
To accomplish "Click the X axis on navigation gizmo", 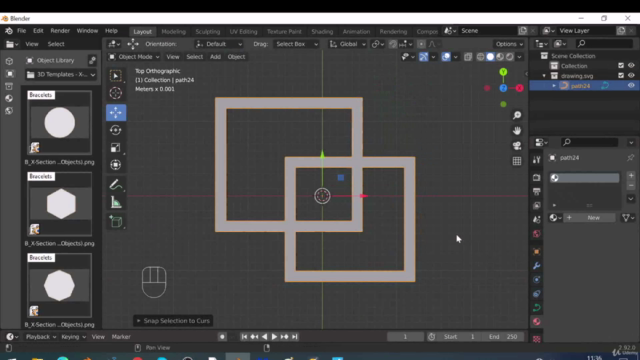I will point(520,88).
